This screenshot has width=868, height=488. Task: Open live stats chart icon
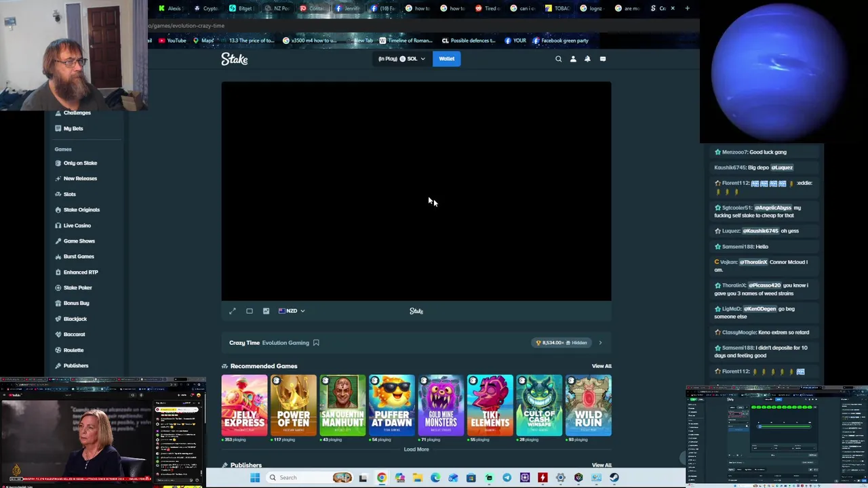coord(266,311)
